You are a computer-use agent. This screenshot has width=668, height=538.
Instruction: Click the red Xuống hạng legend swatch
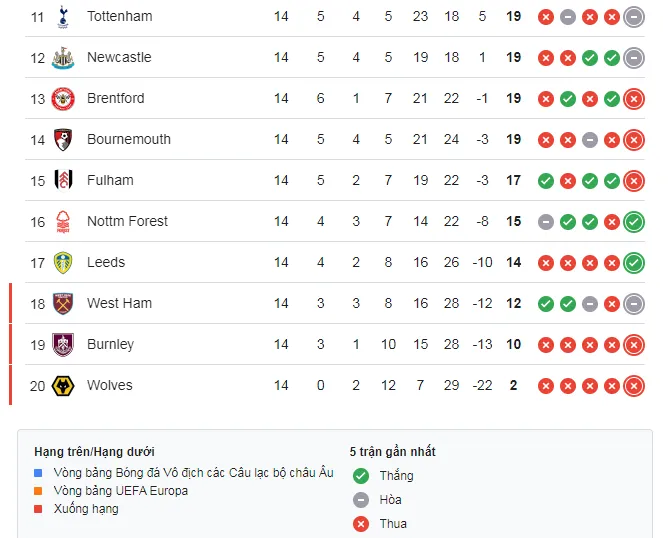point(39,509)
